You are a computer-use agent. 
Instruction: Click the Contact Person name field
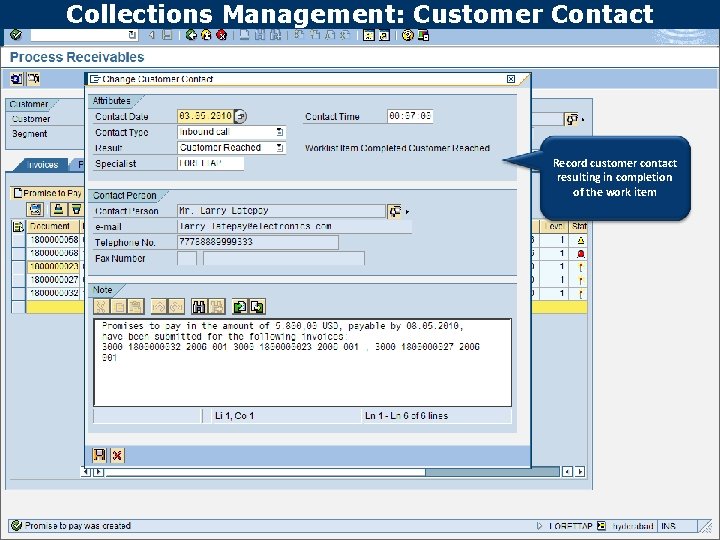pos(281,211)
